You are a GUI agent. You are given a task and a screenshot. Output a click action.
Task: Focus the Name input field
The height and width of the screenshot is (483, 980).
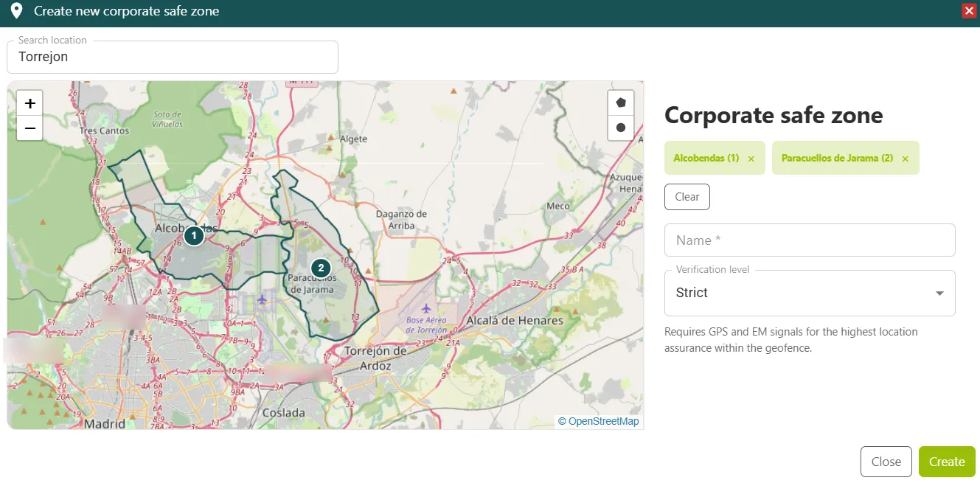[x=810, y=240]
